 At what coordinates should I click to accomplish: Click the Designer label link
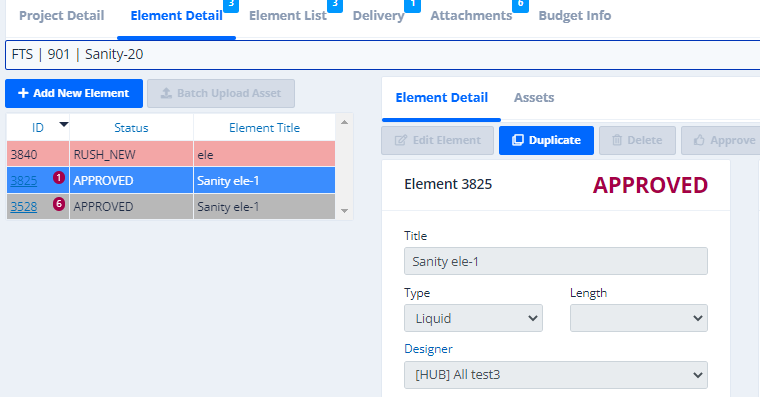click(x=428, y=349)
